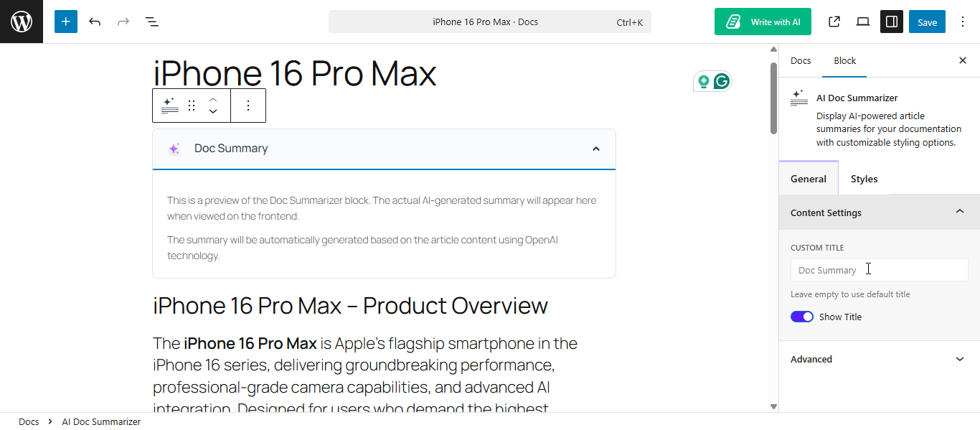Disable the Show Title toggle

click(x=801, y=316)
